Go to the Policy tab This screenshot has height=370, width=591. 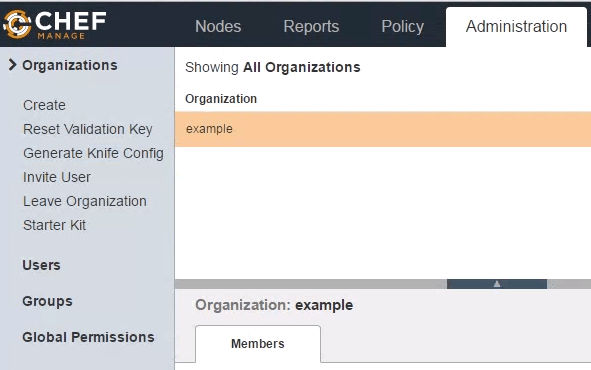coord(403,26)
